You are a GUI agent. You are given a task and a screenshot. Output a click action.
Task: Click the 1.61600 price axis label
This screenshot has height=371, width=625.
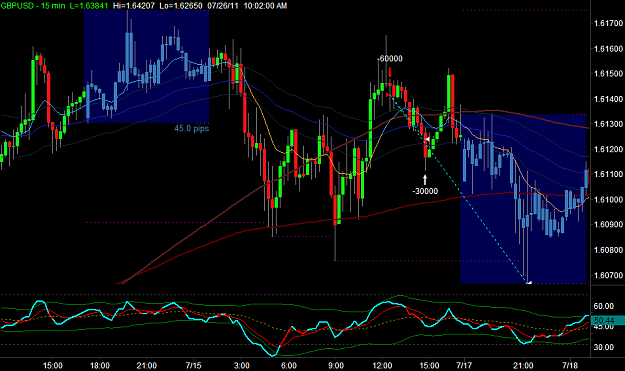(x=608, y=49)
